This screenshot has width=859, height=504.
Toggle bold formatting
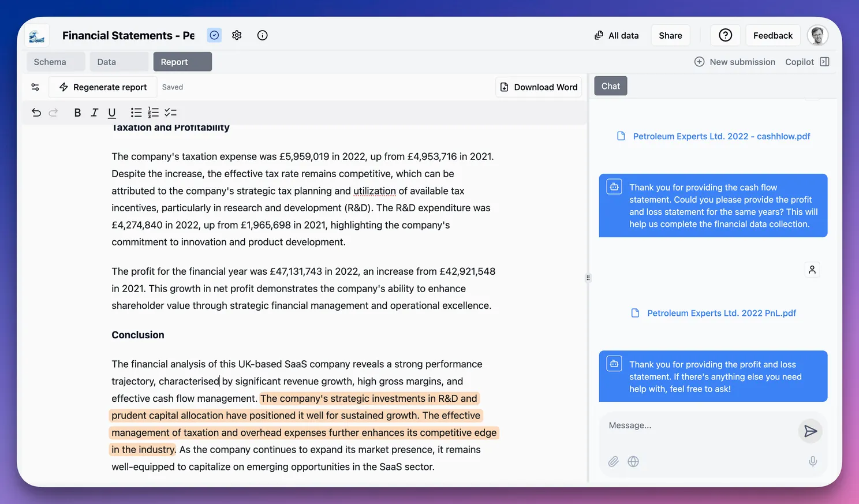(77, 113)
